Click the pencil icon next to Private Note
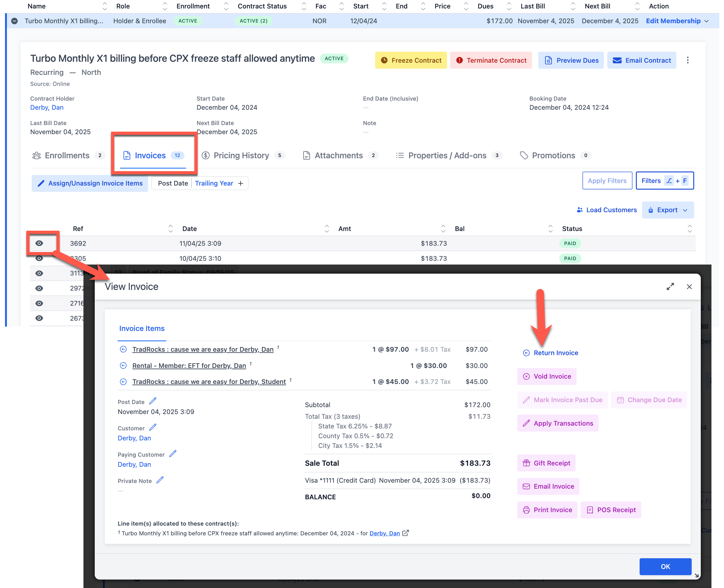 click(160, 480)
